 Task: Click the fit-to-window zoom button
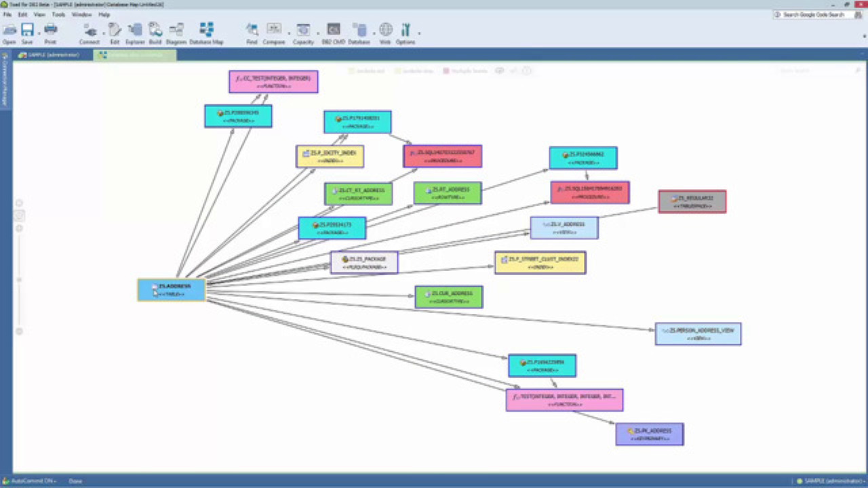click(x=19, y=216)
